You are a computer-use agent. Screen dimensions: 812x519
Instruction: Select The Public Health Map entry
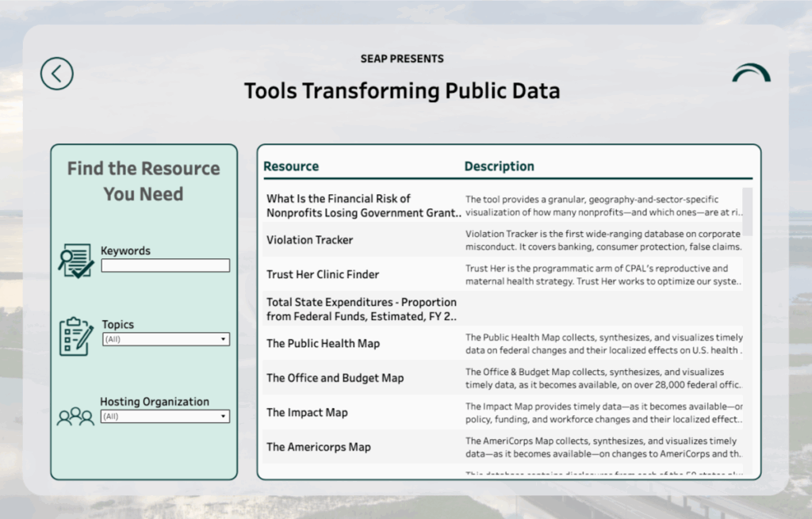tap(323, 344)
